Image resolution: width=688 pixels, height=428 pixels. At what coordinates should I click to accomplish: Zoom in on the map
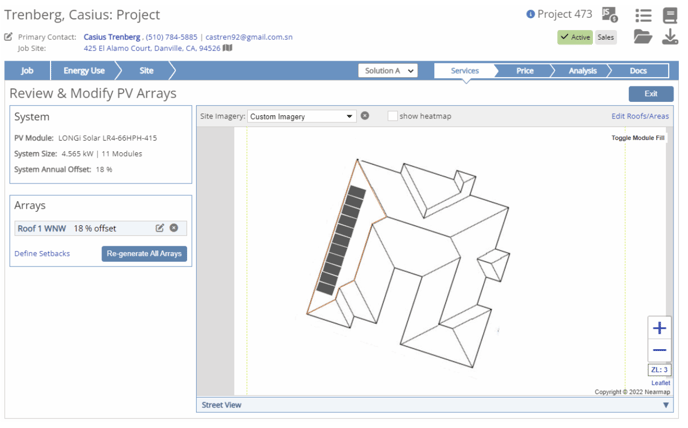[x=659, y=328]
